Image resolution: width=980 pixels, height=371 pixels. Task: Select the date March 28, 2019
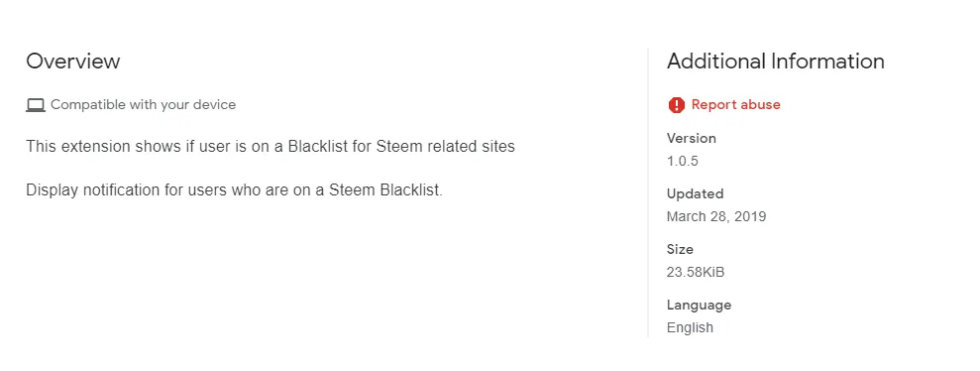(x=716, y=217)
